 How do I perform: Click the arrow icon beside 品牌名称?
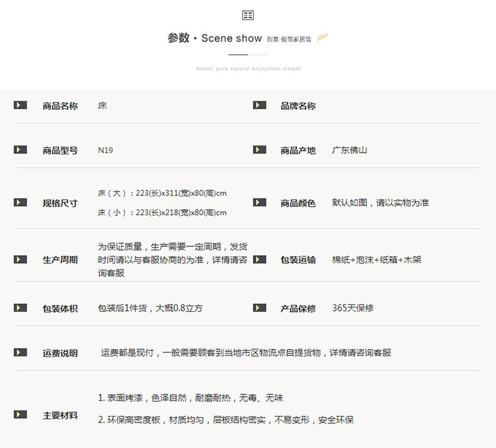[x=259, y=105]
